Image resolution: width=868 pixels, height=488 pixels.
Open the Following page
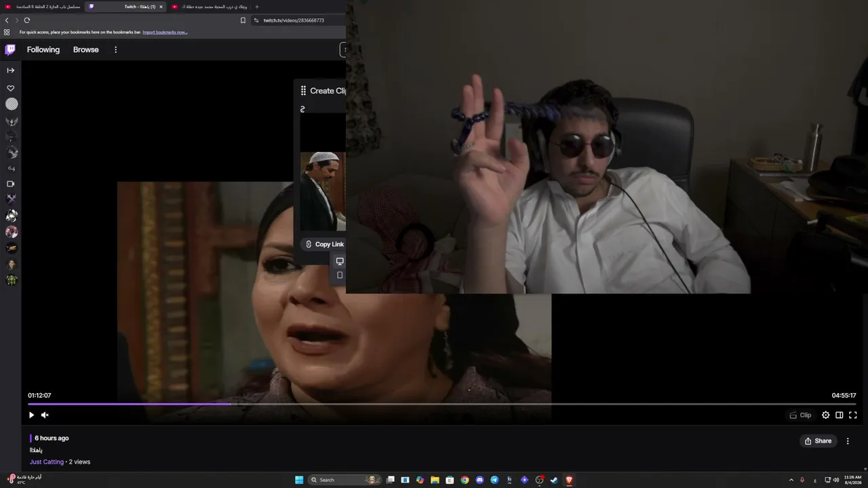coord(43,49)
